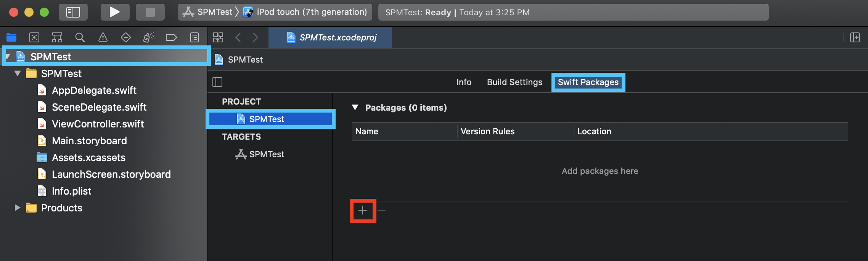Click the SPMTest: Ready activity status bar
The width and height of the screenshot is (868, 261).
point(573,12)
